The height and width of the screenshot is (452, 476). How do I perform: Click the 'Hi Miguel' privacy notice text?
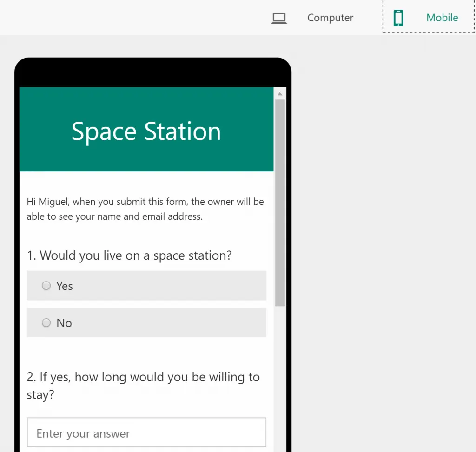pos(145,209)
